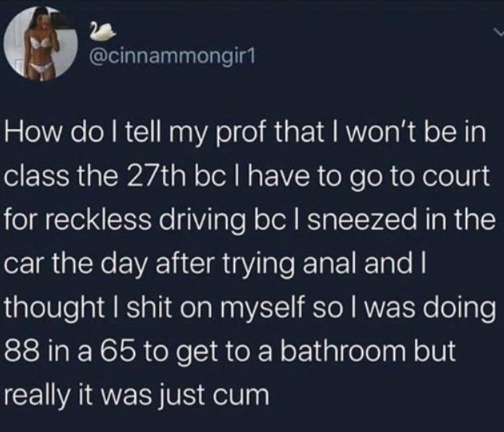Click the word "class" starting line two
This screenshot has width=504, height=432.
click(x=36, y=178)
